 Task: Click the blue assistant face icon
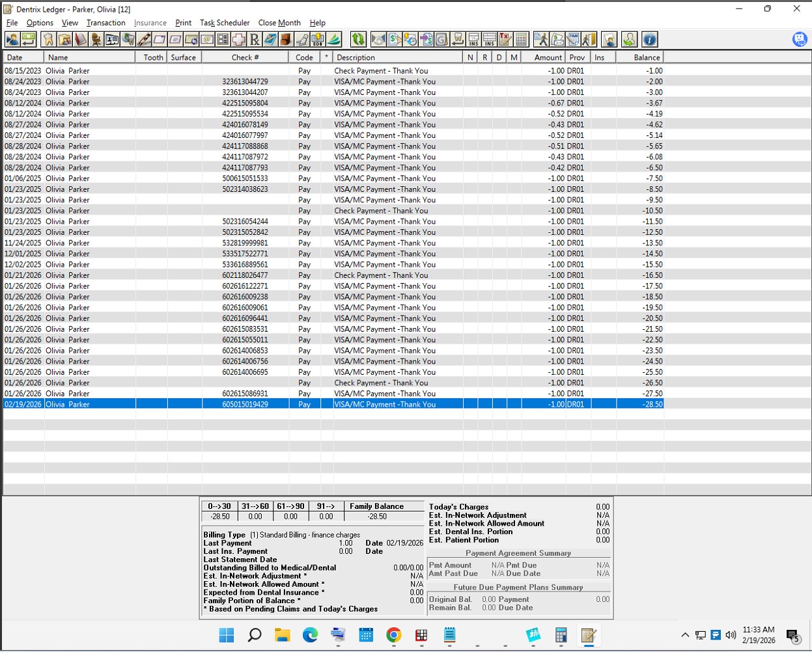(800, 40)
